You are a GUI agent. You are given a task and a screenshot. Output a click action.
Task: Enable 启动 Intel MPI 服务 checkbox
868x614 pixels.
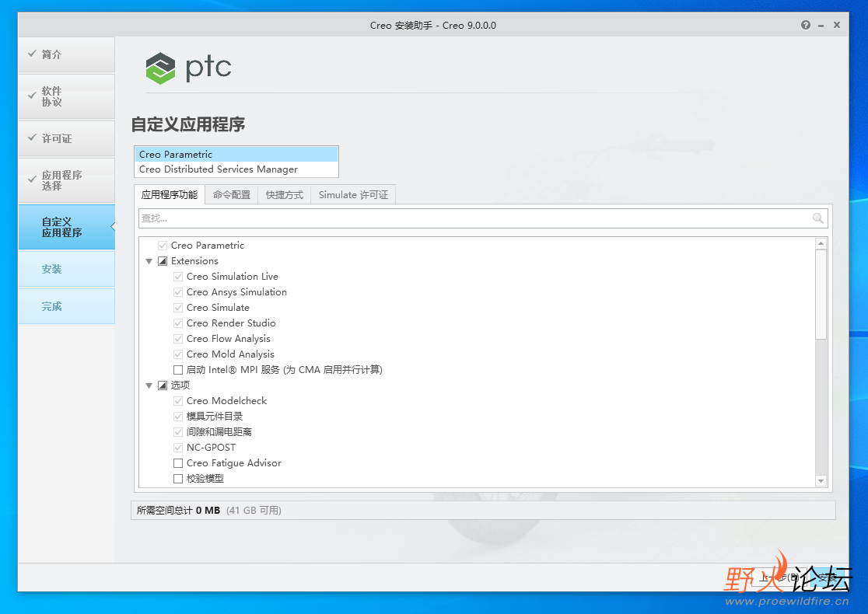pyautogui.click(x=178, y=369)
